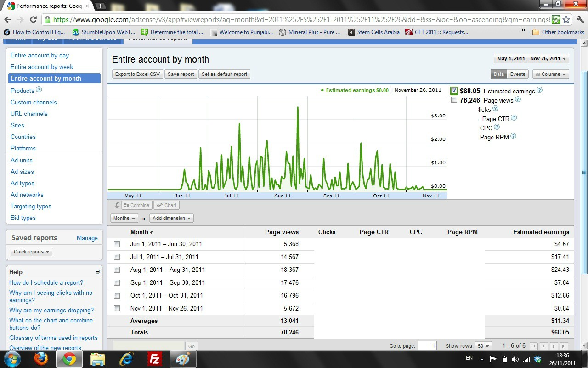The image size is (588, 368).
Task: Click Save report button
Action: tap(181, 74)
